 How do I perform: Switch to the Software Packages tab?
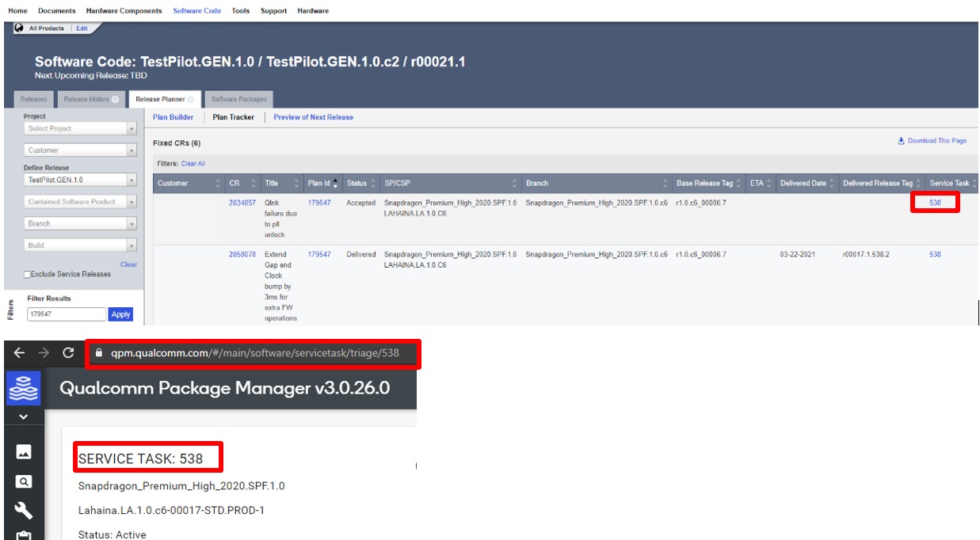[x=239, y=100]
